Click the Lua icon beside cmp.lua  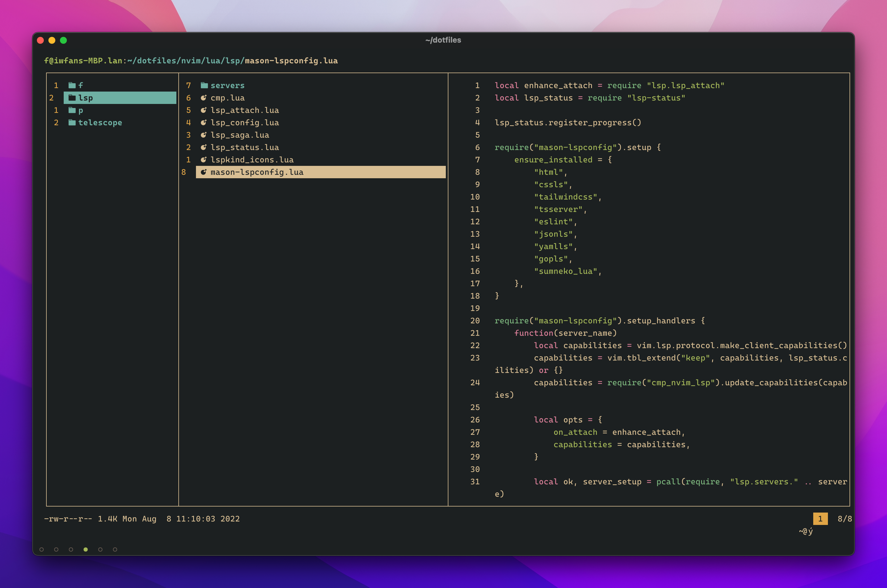(x=204, y=98)
